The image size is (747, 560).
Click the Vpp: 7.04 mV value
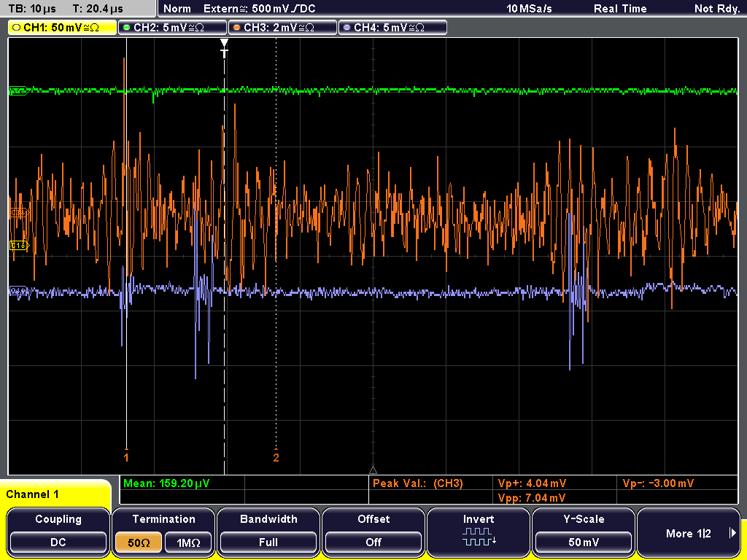(532, 498)
